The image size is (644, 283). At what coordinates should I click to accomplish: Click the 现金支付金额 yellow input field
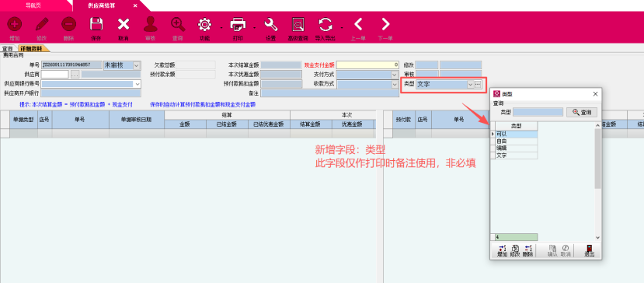pyautogui.click(x=367, y=65)
